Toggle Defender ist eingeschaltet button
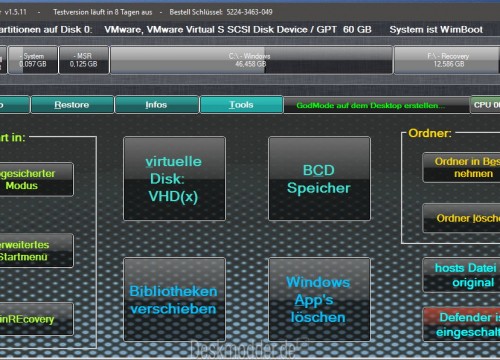The width and height of the screenshot is (500, 360). click(461, 324)
